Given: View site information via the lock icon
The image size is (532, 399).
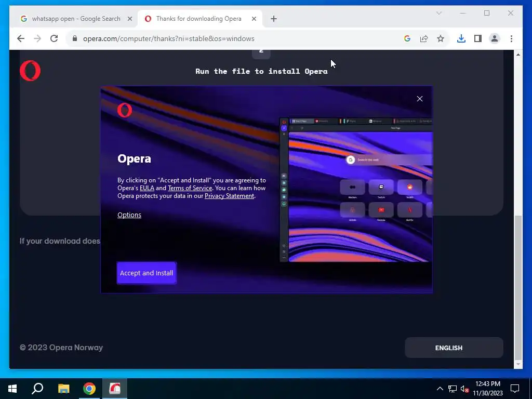Looking at the screenshot, I should (75, 38).
